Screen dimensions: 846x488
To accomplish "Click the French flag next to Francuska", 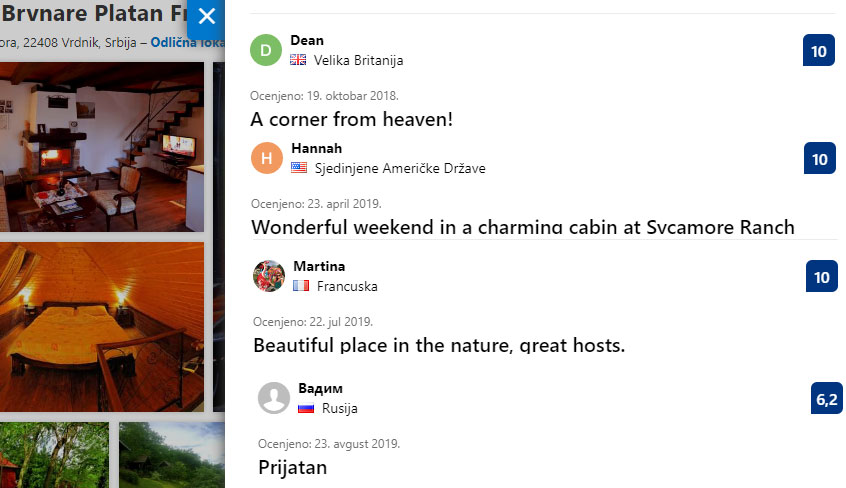I will (301, 286).
